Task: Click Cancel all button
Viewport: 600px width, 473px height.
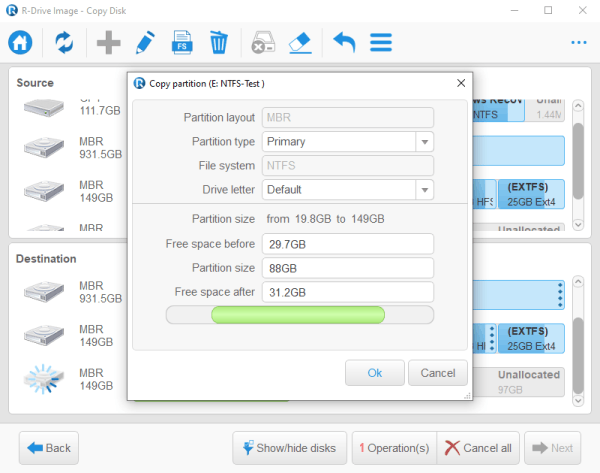Action: click(x=478, y=448)
